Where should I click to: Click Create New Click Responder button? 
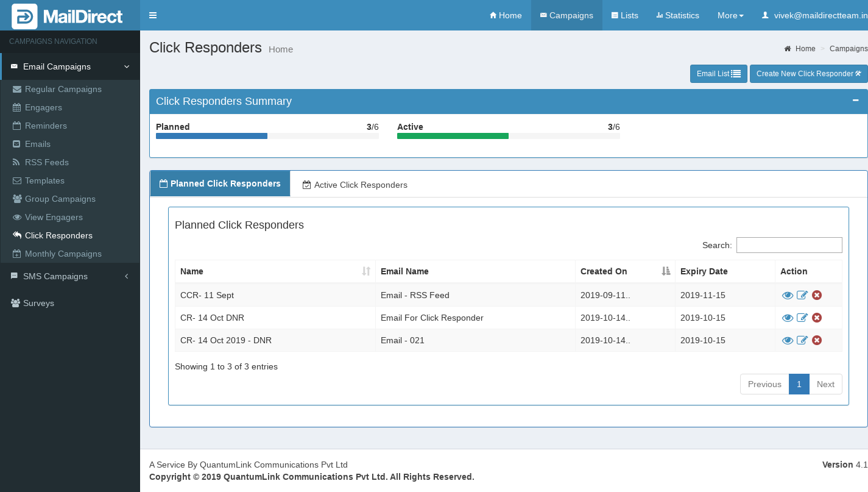point(808,74)
